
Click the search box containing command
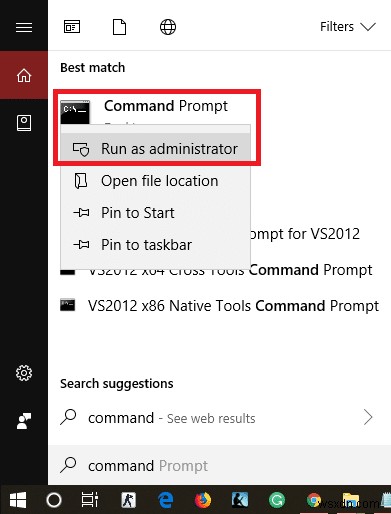pyautogui.click(x=219, y=465)
